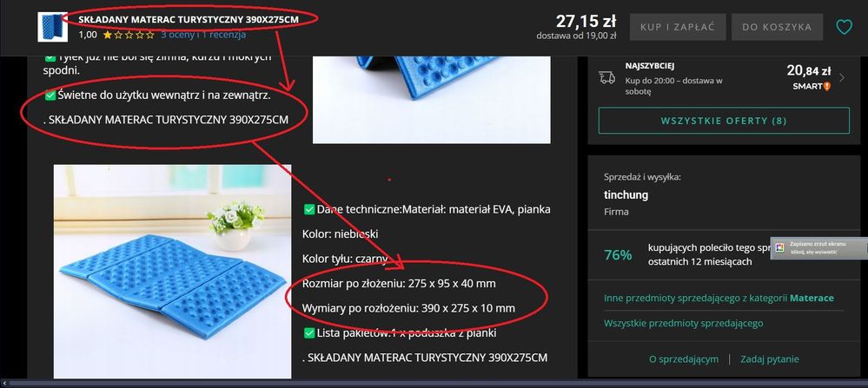Click the screenshot notification app icon
The image size is (868, 388).
780,247
